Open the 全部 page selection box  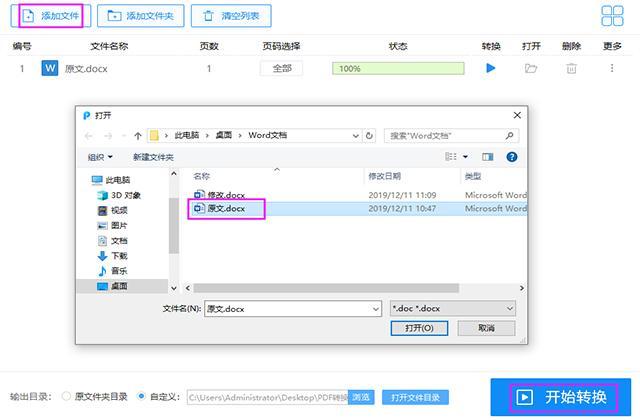[x=282, y=68]
